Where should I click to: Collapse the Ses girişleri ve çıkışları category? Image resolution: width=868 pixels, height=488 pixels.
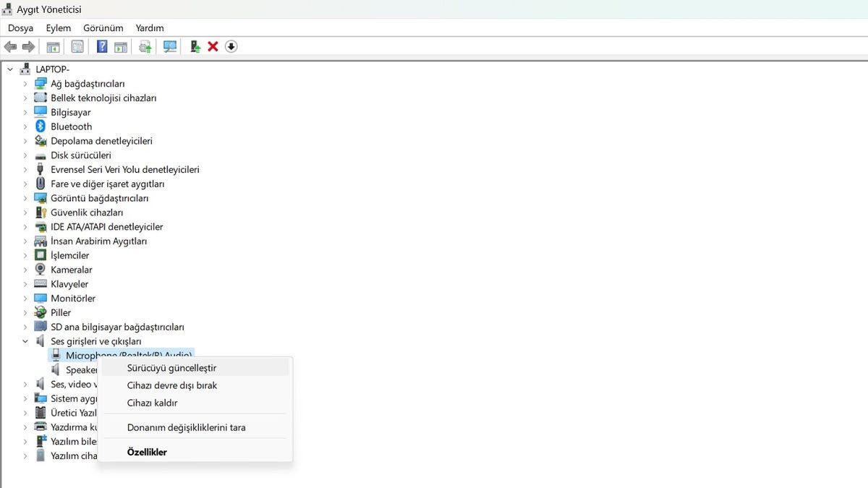point(25,341)
